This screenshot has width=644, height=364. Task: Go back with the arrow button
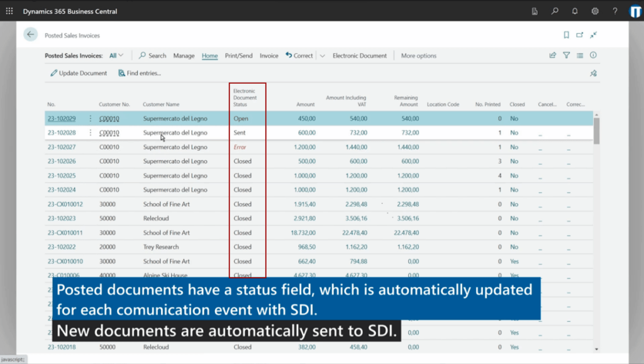[x=30, y=35]
